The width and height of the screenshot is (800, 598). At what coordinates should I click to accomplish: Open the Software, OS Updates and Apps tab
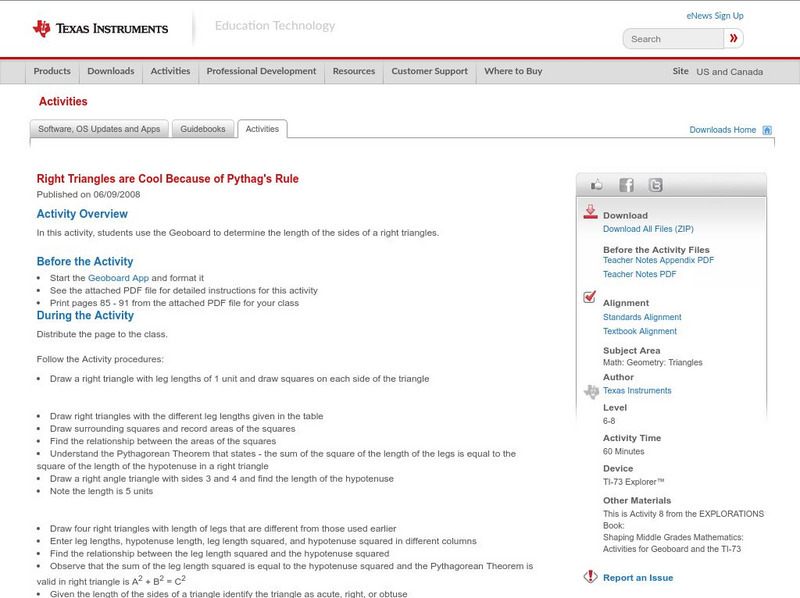[x=98, y=128]
